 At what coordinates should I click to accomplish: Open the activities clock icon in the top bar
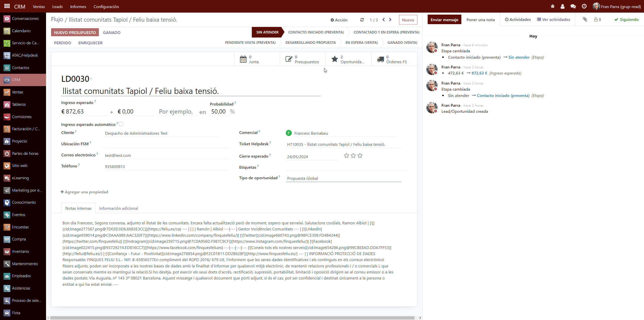coord(584,7)
